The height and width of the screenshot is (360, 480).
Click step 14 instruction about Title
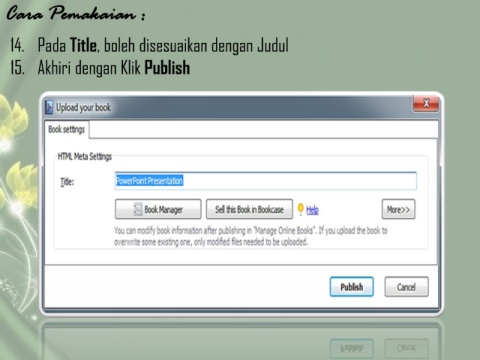149,45
